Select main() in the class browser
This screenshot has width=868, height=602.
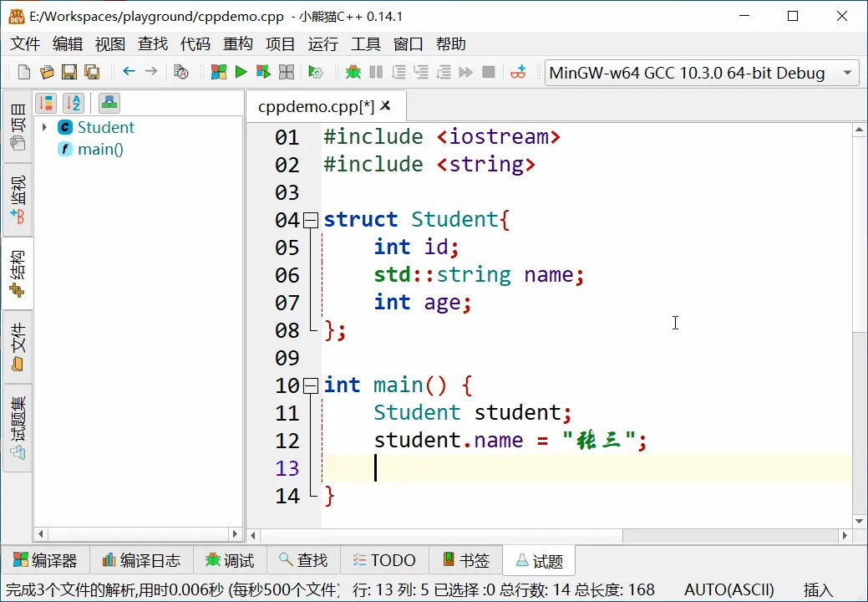[x=100, y=150]
